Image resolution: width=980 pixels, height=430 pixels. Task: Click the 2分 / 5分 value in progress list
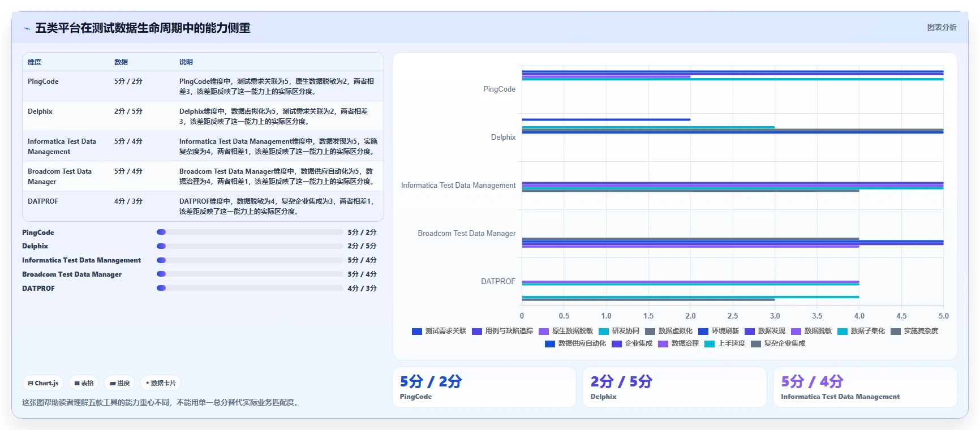coord(362,246)
